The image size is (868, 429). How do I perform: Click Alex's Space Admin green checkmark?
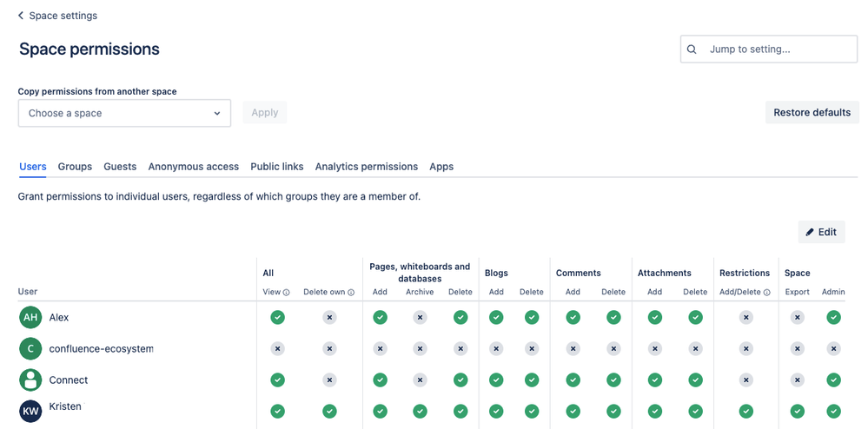833,317
